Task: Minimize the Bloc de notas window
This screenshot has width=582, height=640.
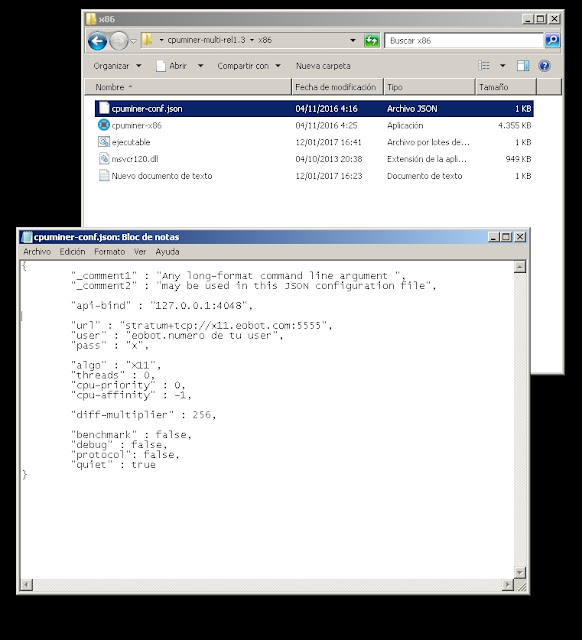Action: coord(493,237)
